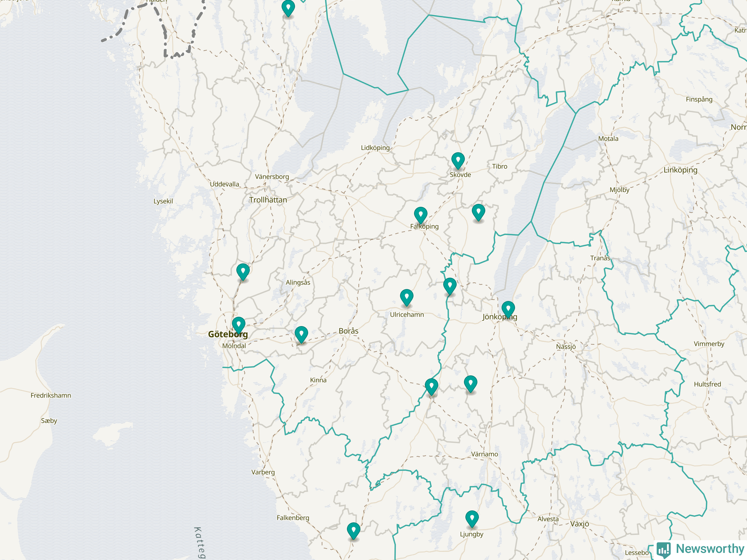Click the Växjö city label

click(580, 524)
